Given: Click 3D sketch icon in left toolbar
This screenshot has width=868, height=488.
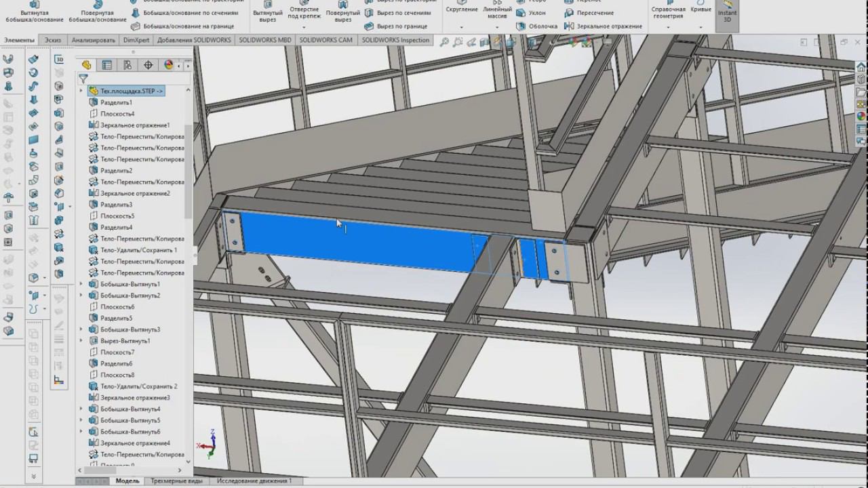Looking at the screenshot, I should click(59, 60).
